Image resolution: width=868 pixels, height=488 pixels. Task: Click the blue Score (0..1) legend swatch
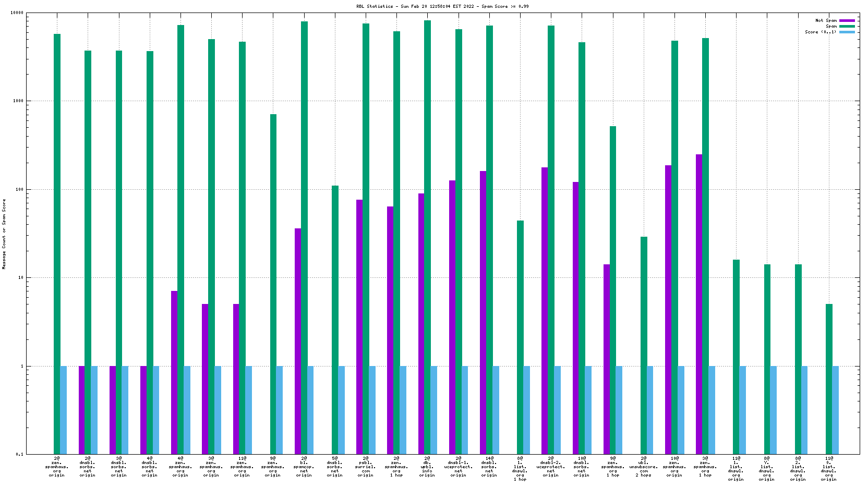point(847,32)
